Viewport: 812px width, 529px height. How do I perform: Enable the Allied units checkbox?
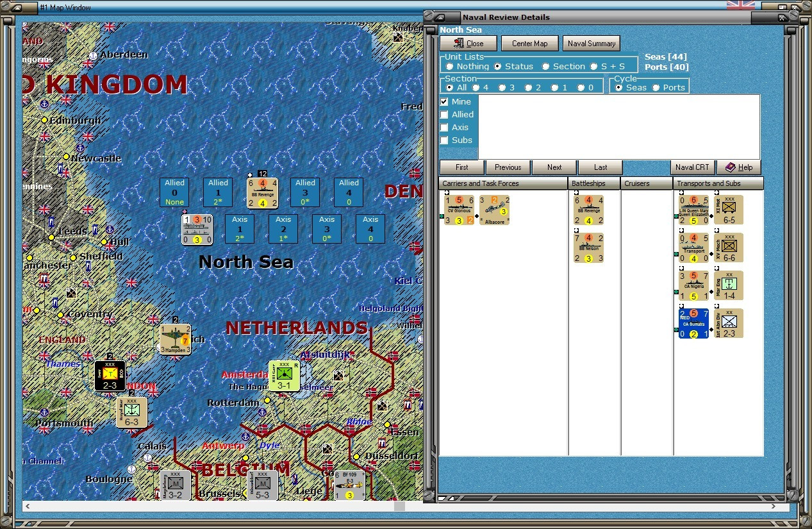pos(445,114)
